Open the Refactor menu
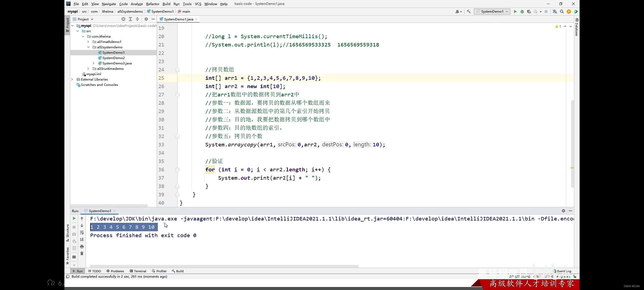Viewport: 644px width, 290px height. pos(153,4)
